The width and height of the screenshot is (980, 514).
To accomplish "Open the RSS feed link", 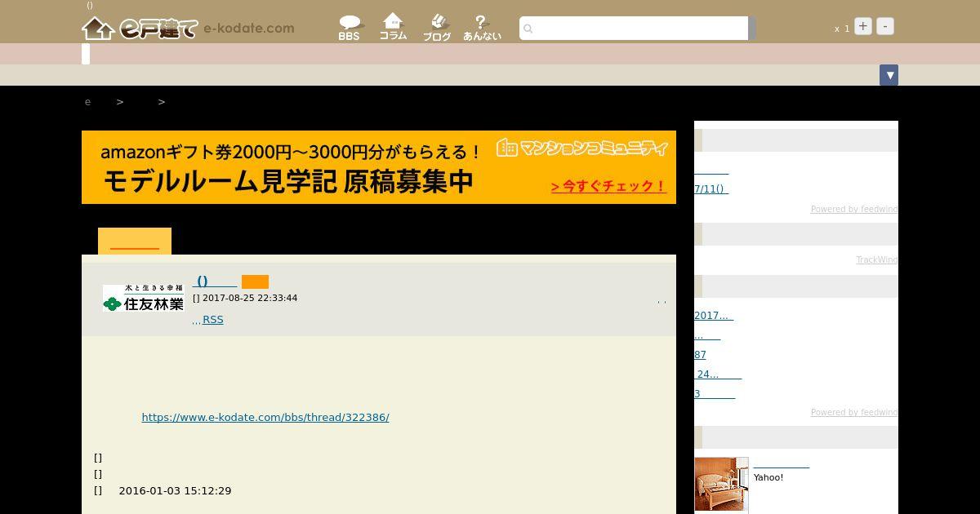I will coord(212,320).
